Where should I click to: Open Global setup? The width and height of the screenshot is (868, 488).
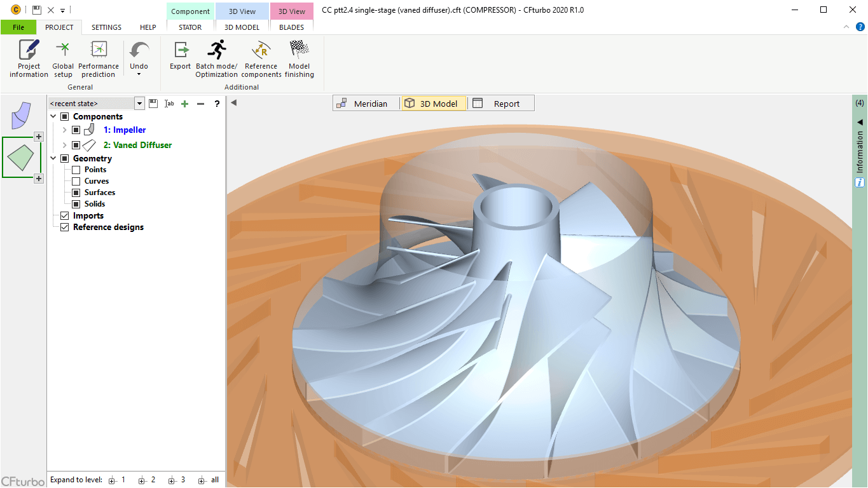tap(63, 58)
